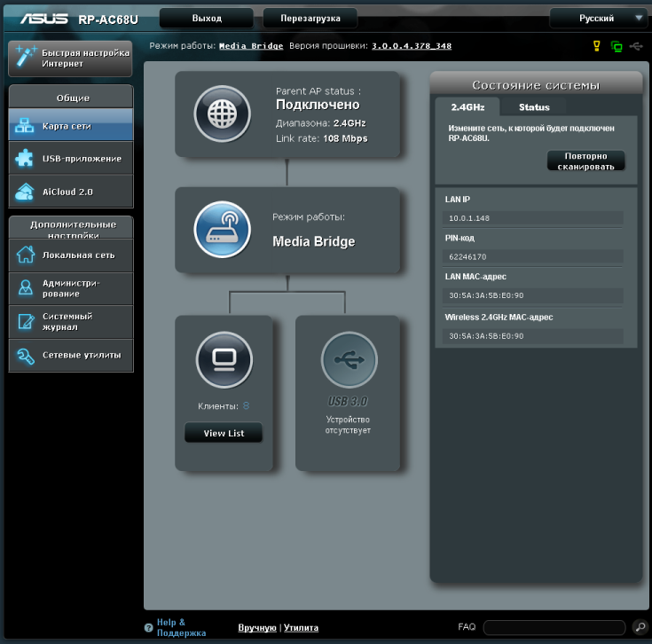Click the Administration person icon
The height and width of the screenshot is (644, 652).
pyautogui.click(x=26, y=287)
